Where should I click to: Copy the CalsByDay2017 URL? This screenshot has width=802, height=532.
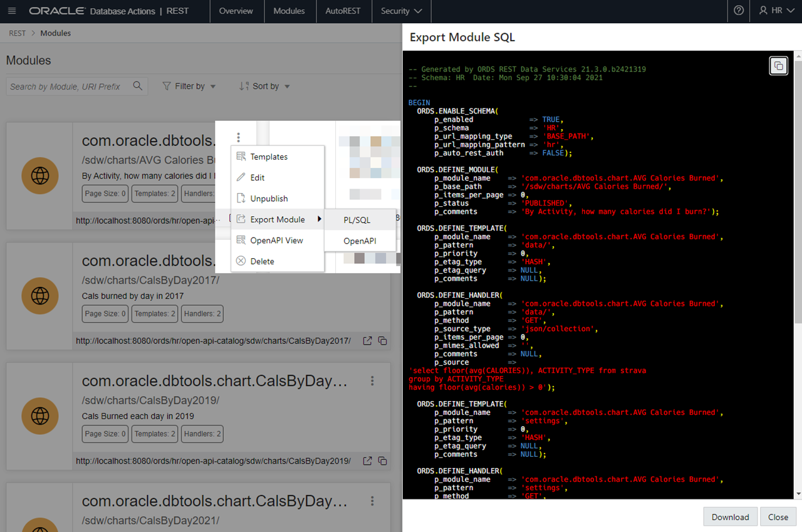[382, 341]
